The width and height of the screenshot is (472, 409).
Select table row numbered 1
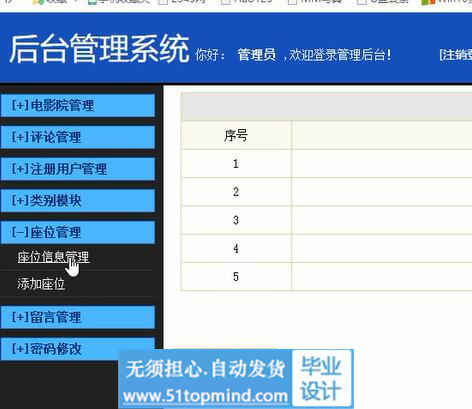click(327, 163)
